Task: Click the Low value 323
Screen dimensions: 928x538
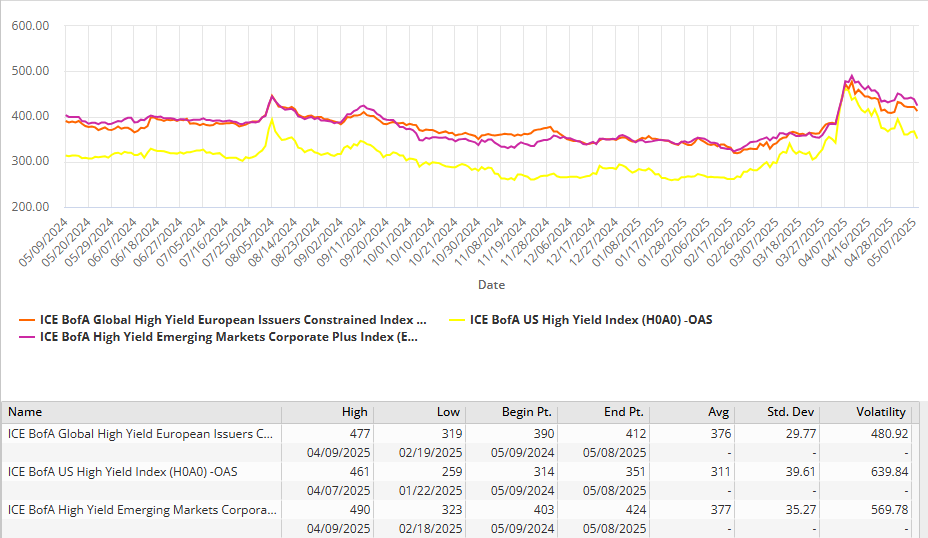Action: pos(452,510)
